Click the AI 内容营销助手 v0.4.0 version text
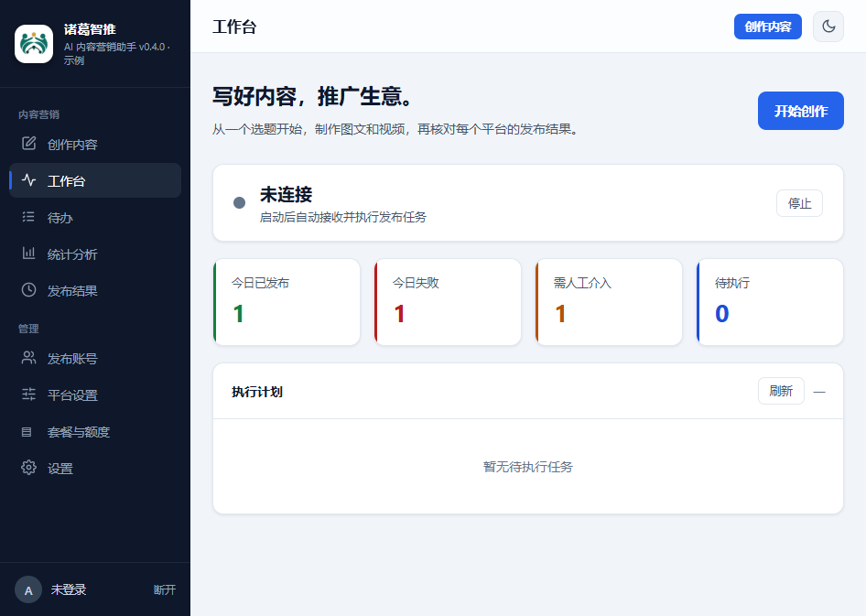Viewport: 866px width, 616px height. pyautogui.click(x=116, y=53)
